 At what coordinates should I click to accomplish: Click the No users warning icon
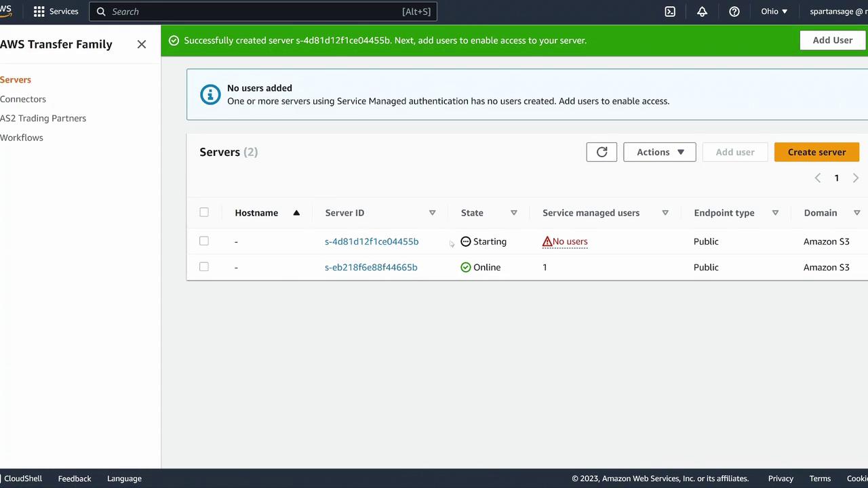[x=547, y=241]
